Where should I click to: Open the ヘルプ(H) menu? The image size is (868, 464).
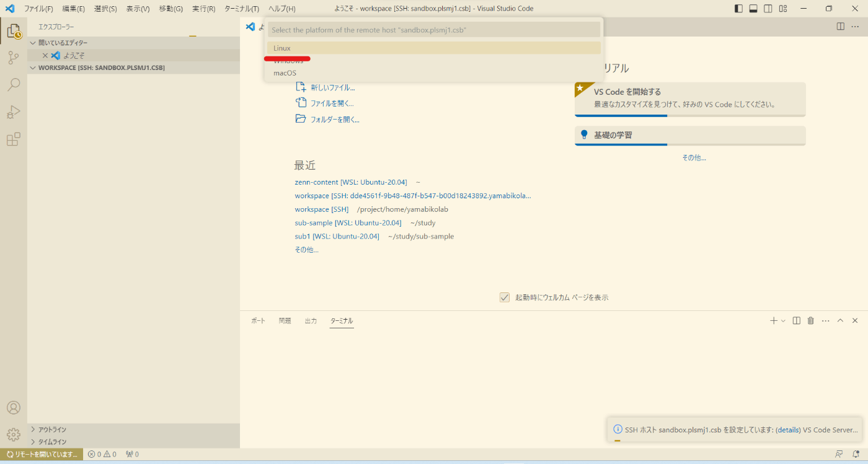click(x=282, y=9)
